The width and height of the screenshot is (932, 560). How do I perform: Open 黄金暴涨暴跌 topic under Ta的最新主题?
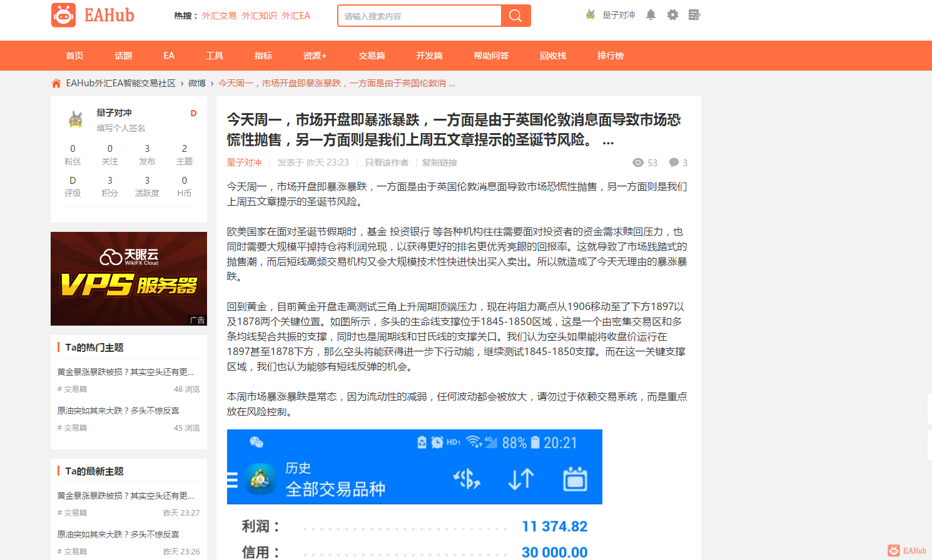point(126,496)
